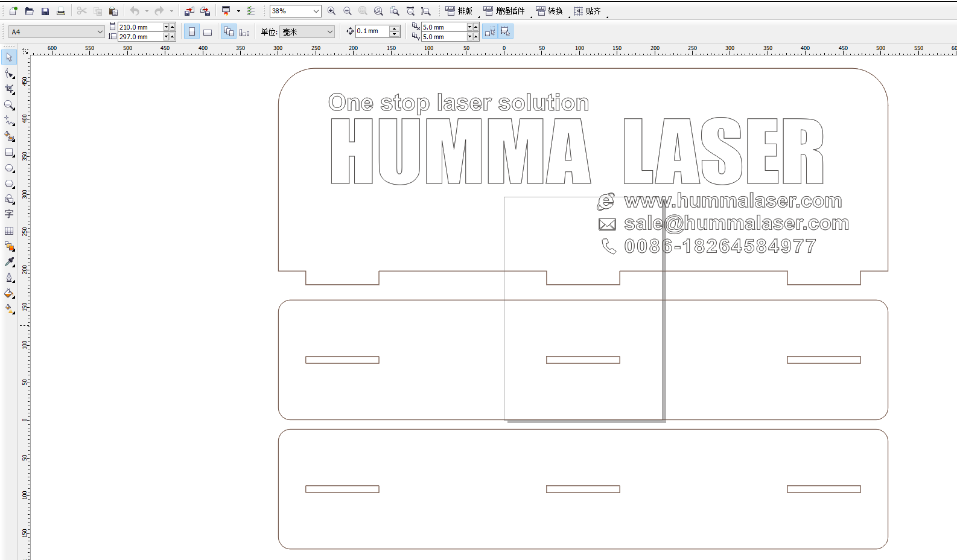This screenshot has width=957, height=560.
Task: Decrease the nudge distance value
Action: click(395, 34)
